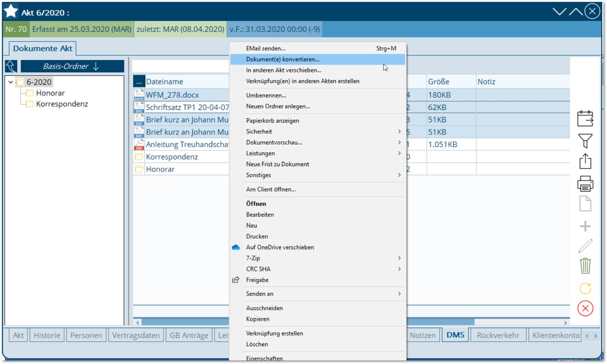Click the calendar export icon in right toolbar
This screenshot has width=607, height=364.
[x=585, y=119]
